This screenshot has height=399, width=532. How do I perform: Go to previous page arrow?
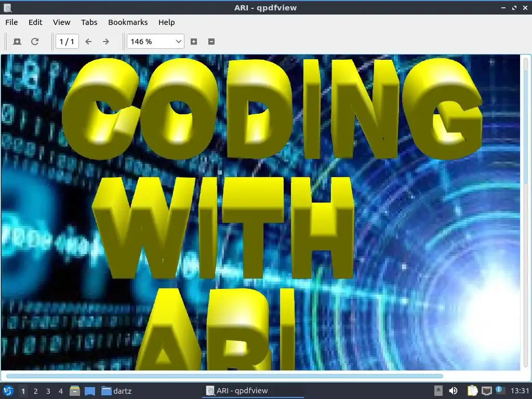[x=88, y=42]
